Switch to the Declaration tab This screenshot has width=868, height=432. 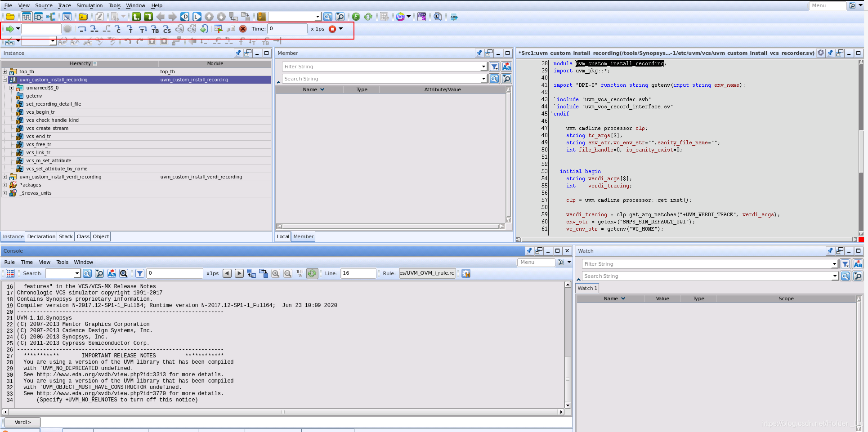point(41,236)
